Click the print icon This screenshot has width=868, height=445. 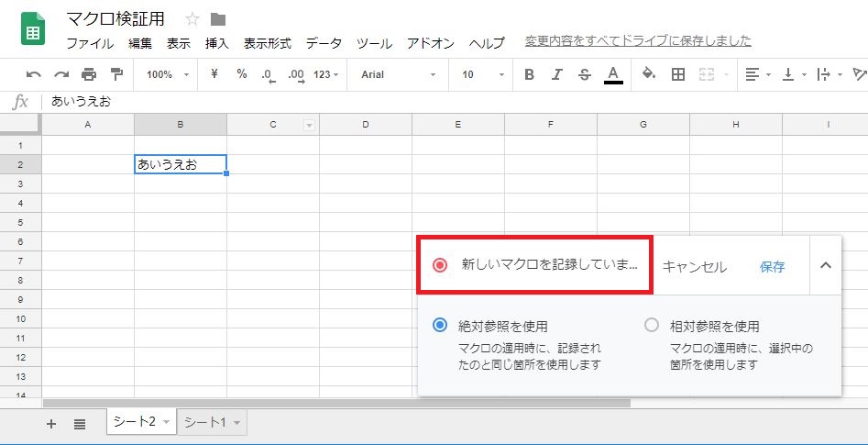[x=89, y=74]
